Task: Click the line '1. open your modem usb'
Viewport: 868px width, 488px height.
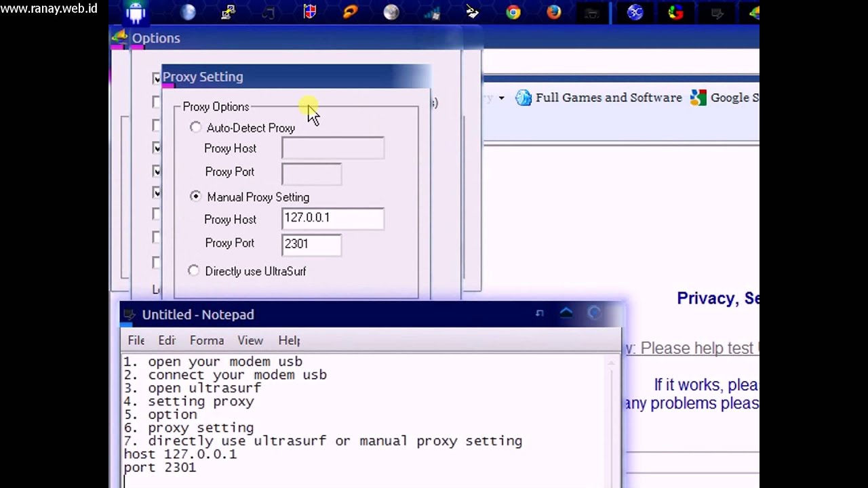Action: coord(213,362)
